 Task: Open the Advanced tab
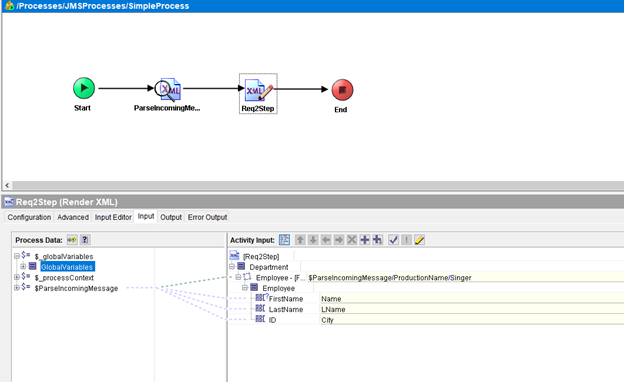[73, 217]
